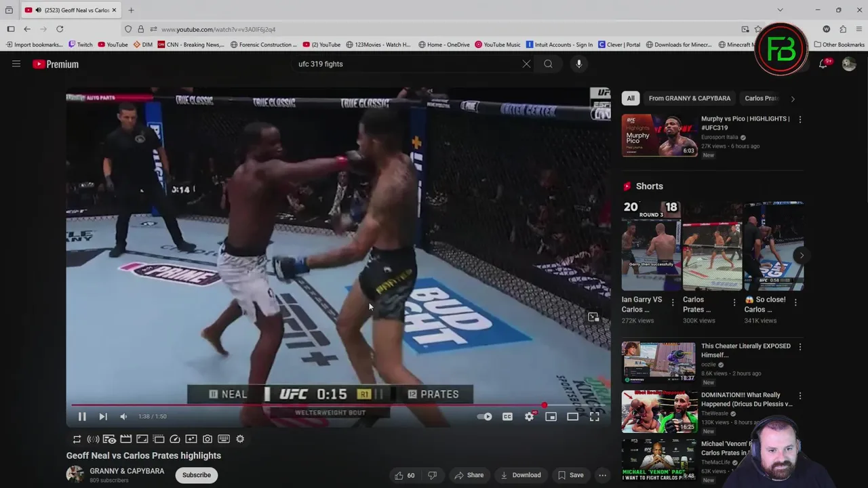Click the YouTube URL address bar
The height and width of the screenshot is (488, 868).
434,29
